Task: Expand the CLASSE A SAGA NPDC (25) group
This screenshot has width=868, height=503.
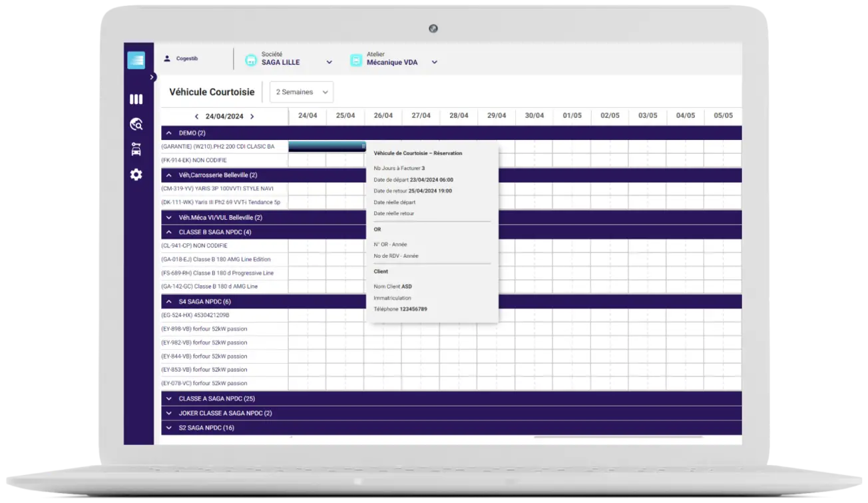Action: [x=169, y=398]
